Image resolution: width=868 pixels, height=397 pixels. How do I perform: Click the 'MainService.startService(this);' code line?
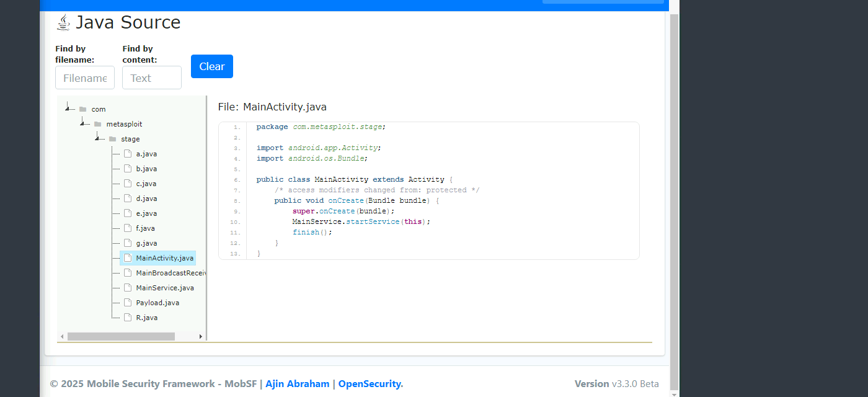click(x=361, y=221)
